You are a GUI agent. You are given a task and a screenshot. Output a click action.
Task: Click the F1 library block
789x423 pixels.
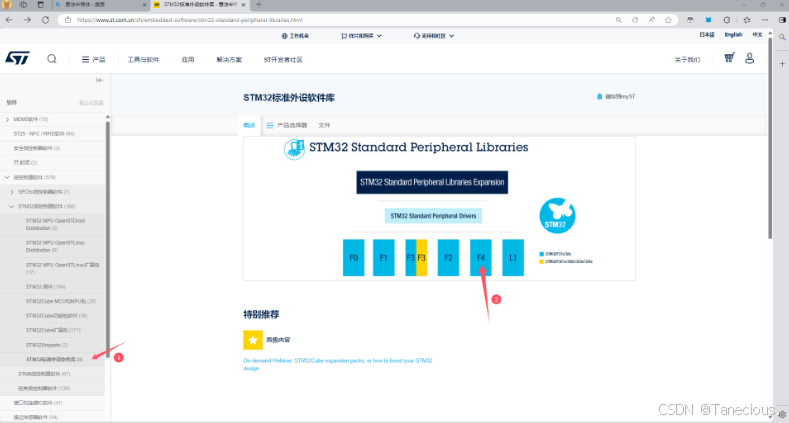click(x=383, y=258)
